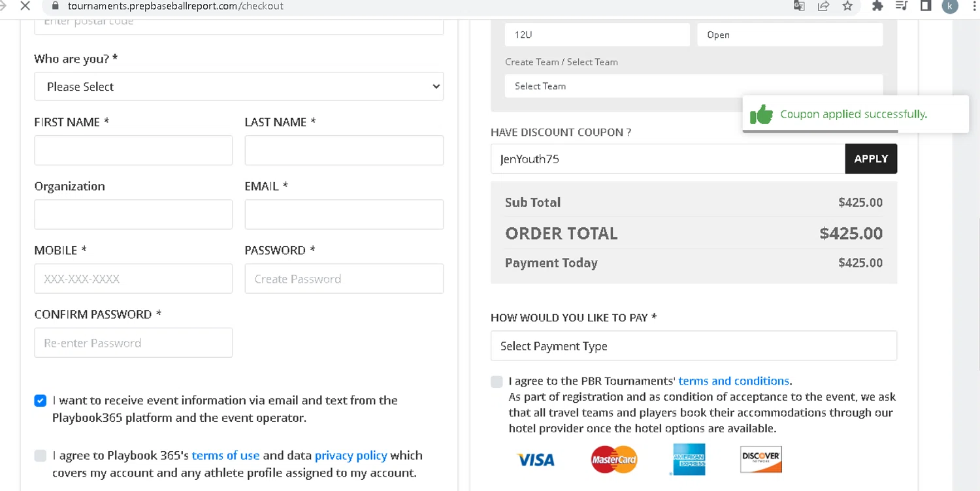Check the Playbook 365 terms of use checkbox

pos(41,455)
